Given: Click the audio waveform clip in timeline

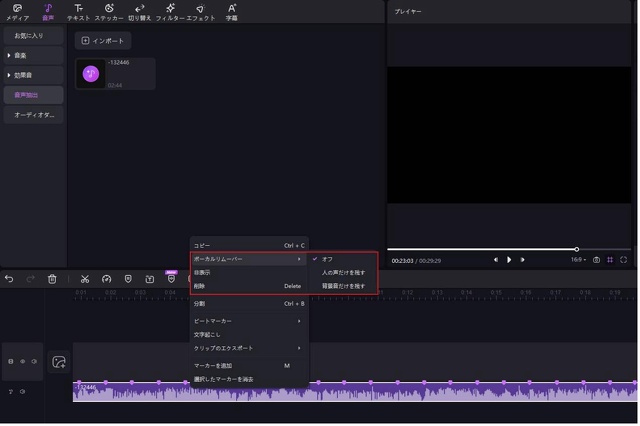Looking at the screenshot, I should (356, 393).
